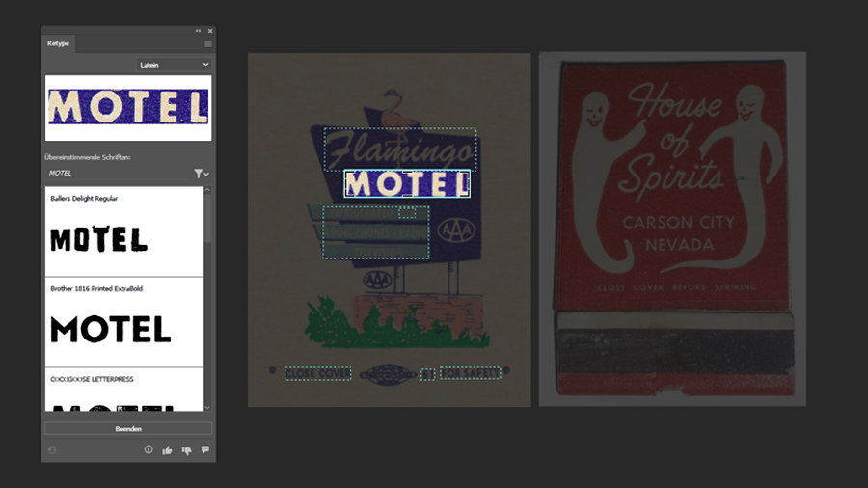Screen dimensions: 868x488
Task: Click the thumbs-down feedback icon
Action: tap(186, 450)
